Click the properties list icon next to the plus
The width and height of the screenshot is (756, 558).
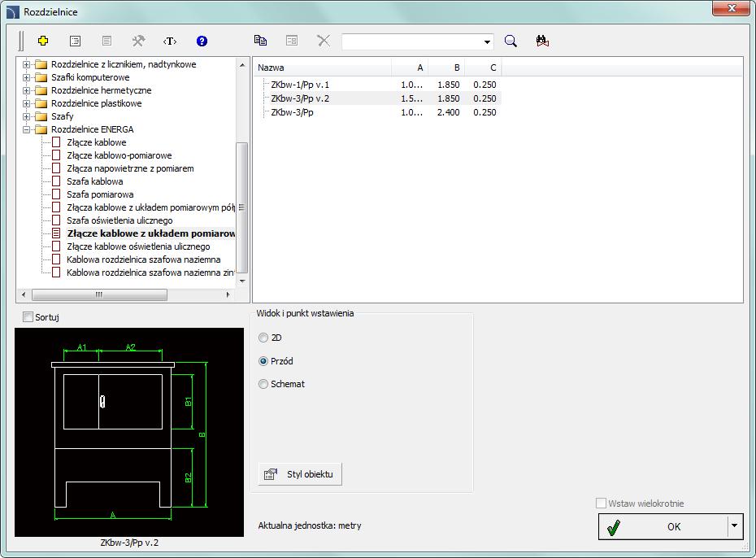(x=76, y=41)
